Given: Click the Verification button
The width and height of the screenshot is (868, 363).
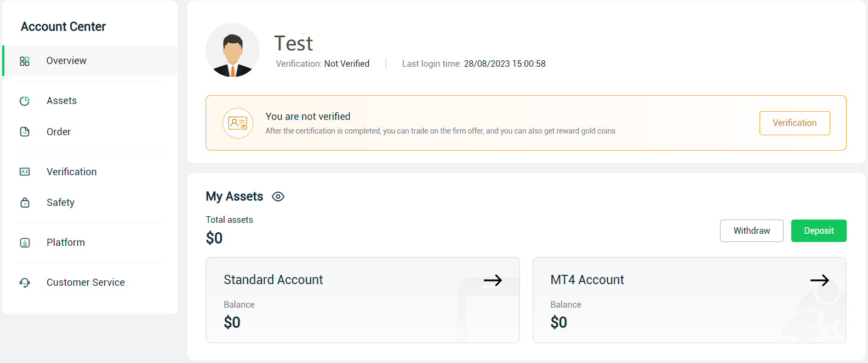Looking at the screenshot, I should [x=795, y=123].
